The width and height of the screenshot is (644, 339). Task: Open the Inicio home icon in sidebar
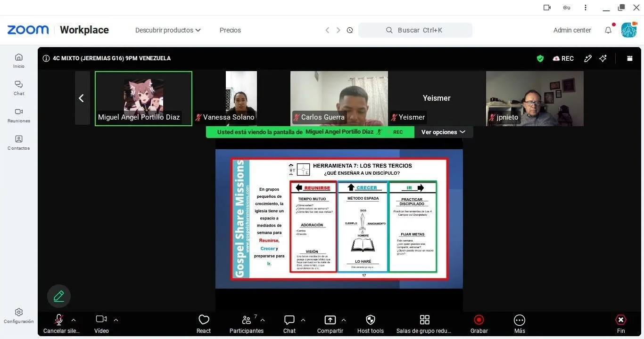click(x=19, y=61)
